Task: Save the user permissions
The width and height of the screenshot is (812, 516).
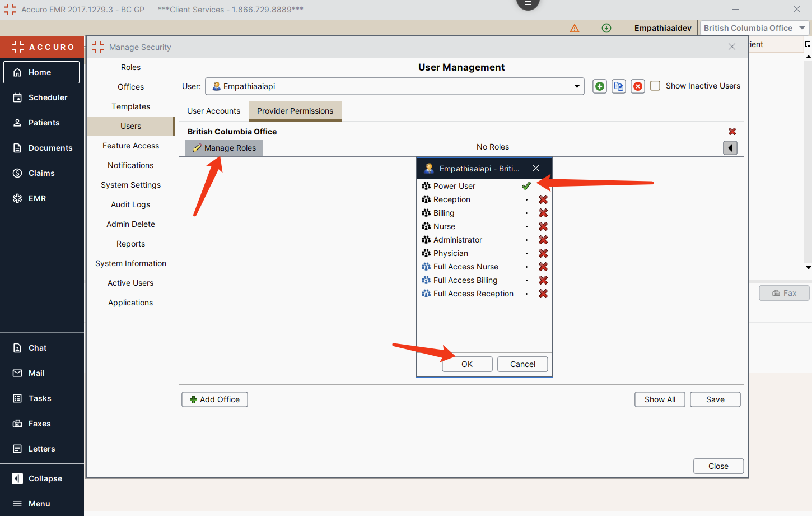Action: tap(715, 399)
